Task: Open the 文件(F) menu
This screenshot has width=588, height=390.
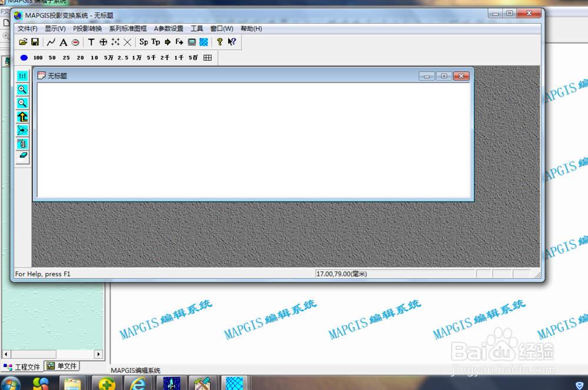Action: pyautogui.click(x=28, y=28)
